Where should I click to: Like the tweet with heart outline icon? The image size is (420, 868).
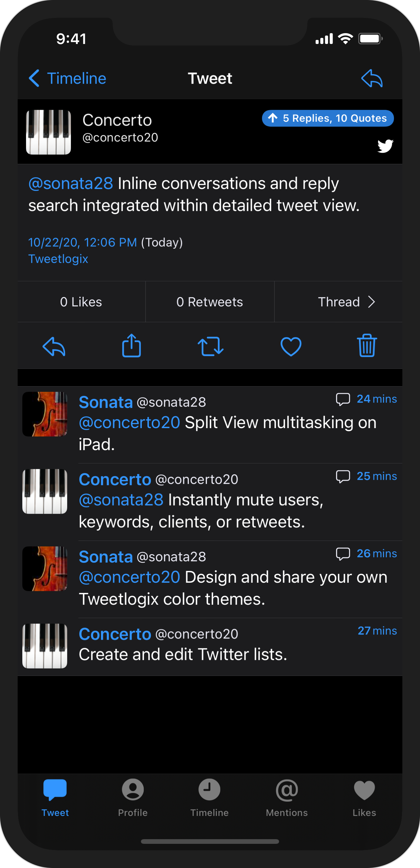tap(291, 346)
